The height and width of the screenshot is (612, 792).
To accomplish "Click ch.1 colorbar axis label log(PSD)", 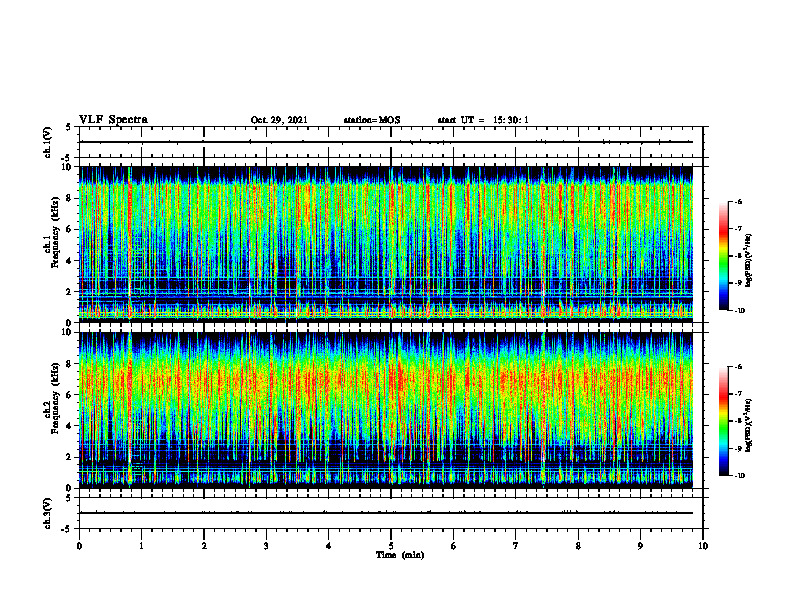I will (x=749, y=261).
